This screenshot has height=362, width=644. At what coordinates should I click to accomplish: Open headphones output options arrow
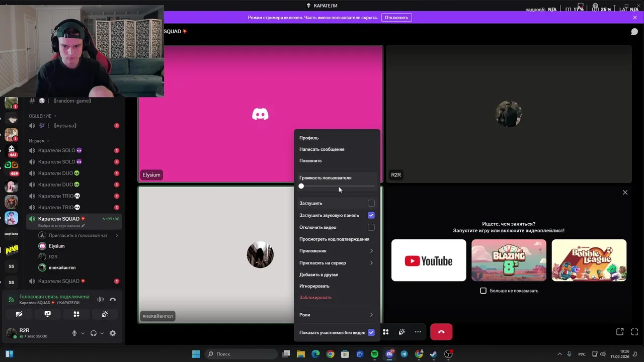click(102, 333)
